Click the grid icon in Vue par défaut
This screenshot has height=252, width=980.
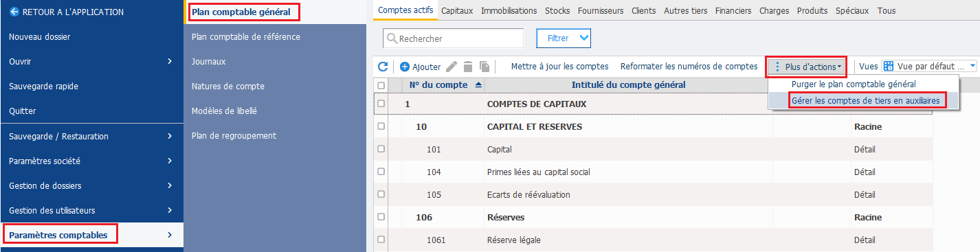(888, 67)
